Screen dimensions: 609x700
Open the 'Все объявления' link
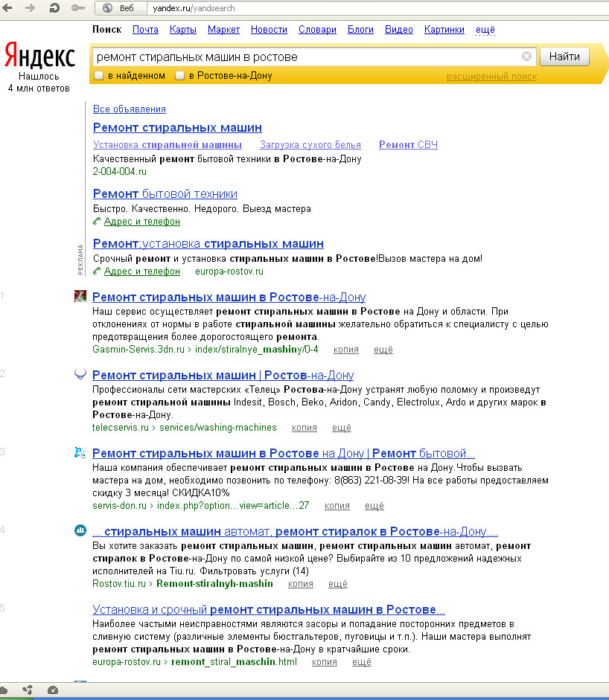129,109
